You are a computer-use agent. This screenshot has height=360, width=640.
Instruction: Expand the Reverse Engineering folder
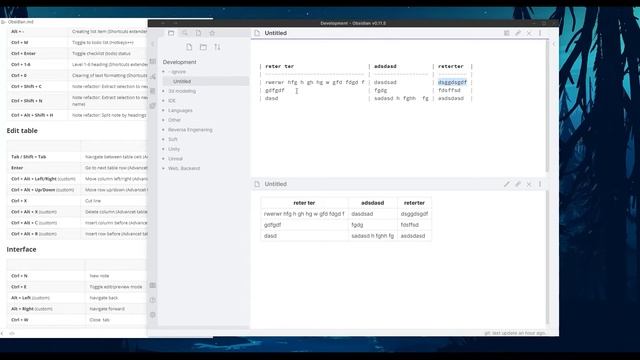pos(190,130)
